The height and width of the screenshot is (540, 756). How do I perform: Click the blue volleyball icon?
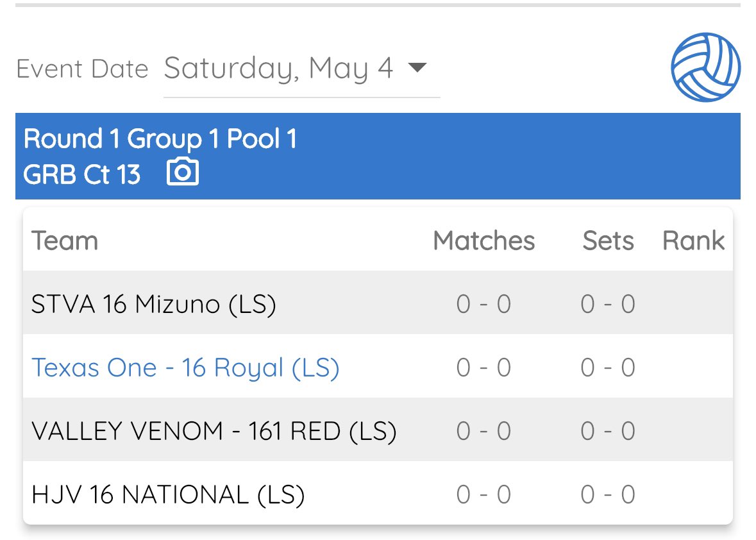(705, 67)
